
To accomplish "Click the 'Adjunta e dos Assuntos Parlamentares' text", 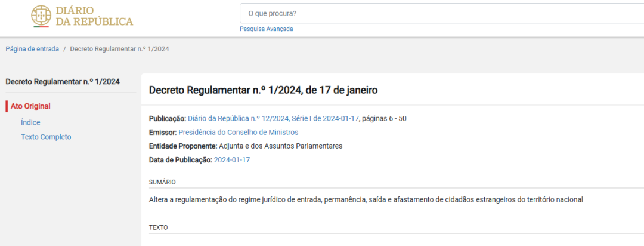I will 280,146.
